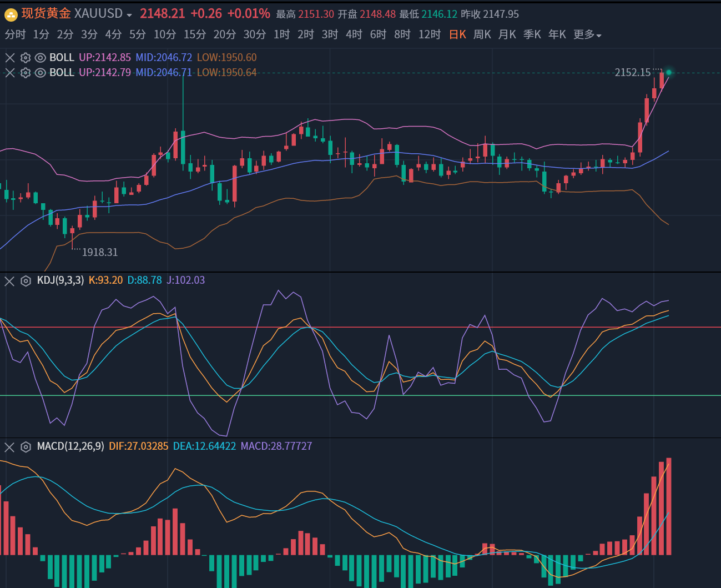Click the 昨收 2147.95 previous close
This screenshot has width=721, height=588.
490,14
